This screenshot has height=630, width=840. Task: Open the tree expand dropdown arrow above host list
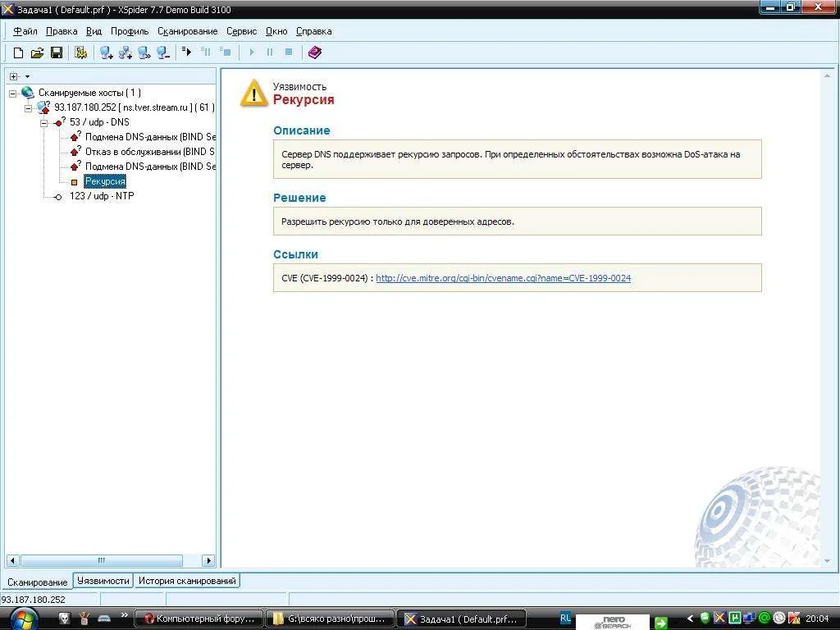(x=27, y=76)
